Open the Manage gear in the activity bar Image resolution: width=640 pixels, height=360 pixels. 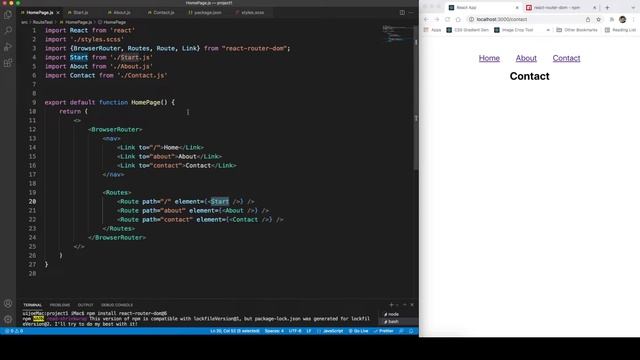pyautogui.click(x=8, y=319)
